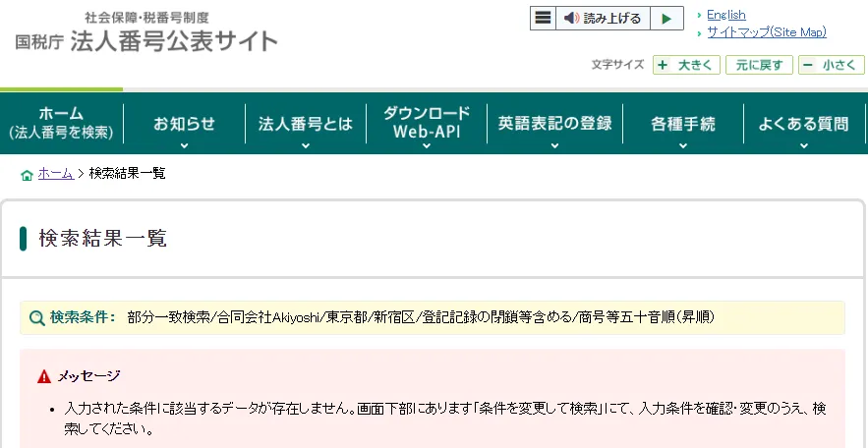The image size is (868, 448).
Task: Click the red warning triangle icon
Action: pos(44,376)
